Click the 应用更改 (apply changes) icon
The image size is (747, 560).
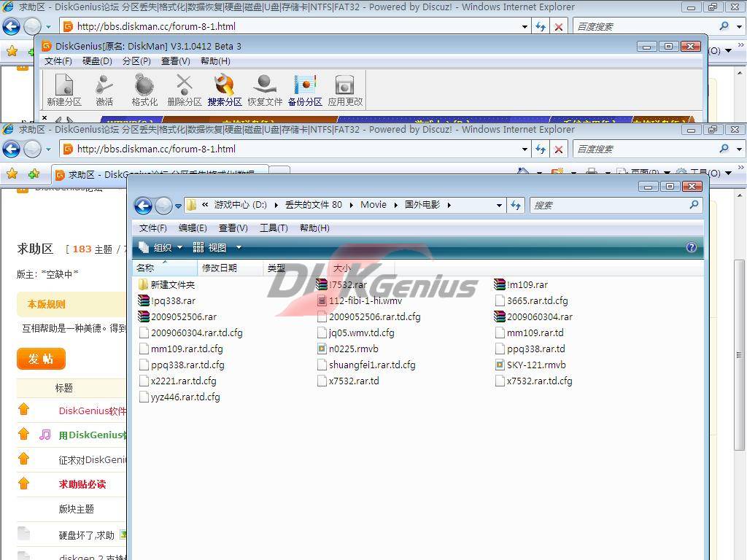coord(345,90)
